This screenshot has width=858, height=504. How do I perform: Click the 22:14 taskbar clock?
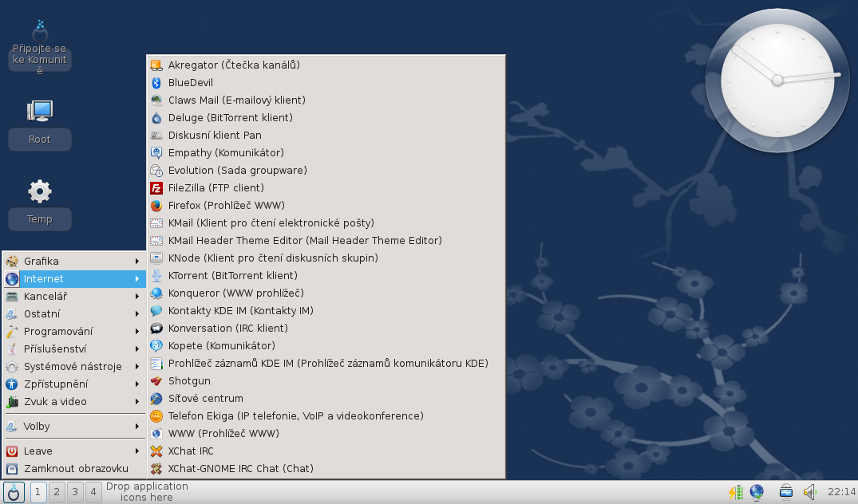[841, 492]
